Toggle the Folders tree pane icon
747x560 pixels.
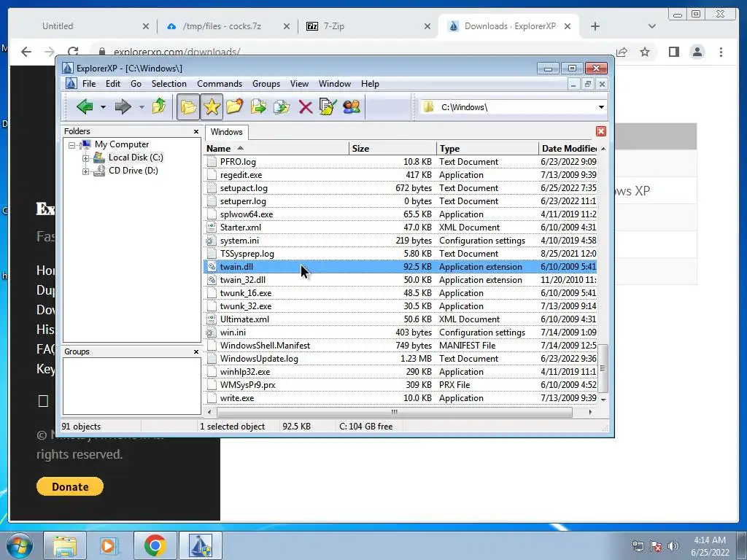tap(188, 106)
